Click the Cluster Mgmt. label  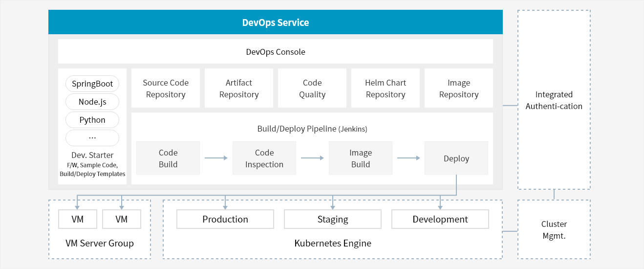(x=554, y=230)
